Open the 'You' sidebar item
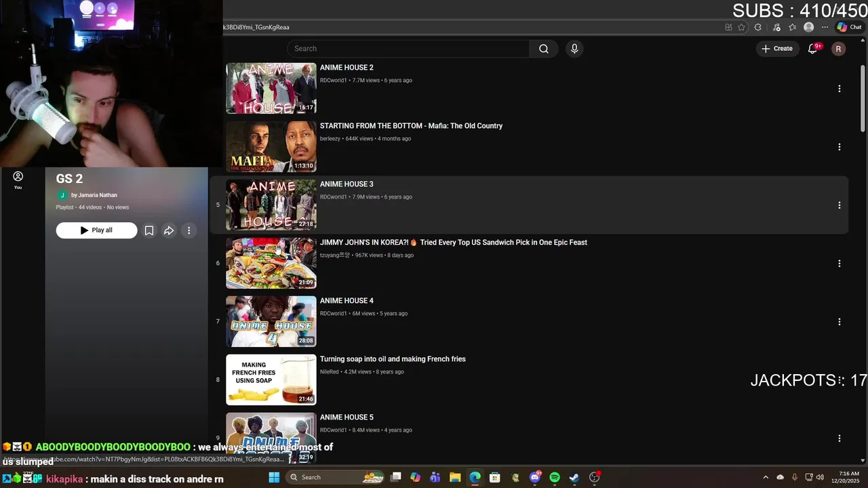Image resolution: width=868 pixels, height=488 pixels. click(18, 180)
